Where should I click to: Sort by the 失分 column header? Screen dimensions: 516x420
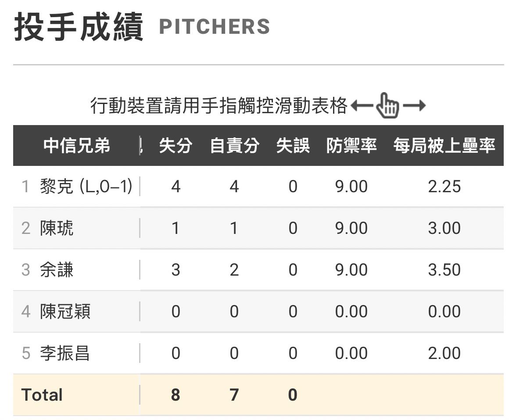[x=176, y=146]
